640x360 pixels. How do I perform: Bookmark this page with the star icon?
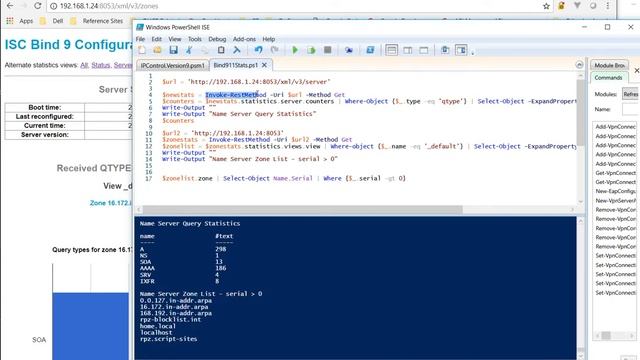(x=546, y=6)
